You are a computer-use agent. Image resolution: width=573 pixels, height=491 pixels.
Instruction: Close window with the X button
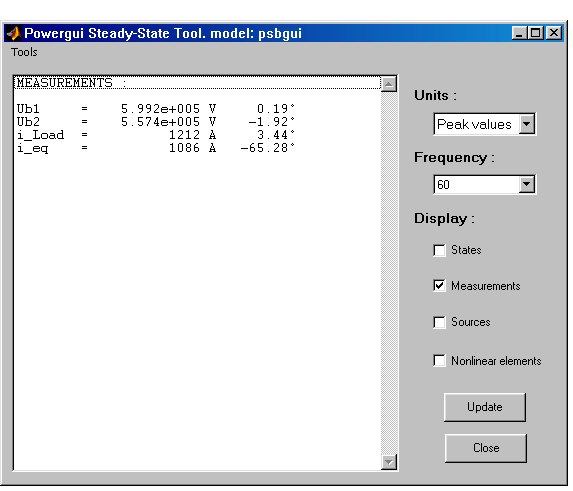554,33
